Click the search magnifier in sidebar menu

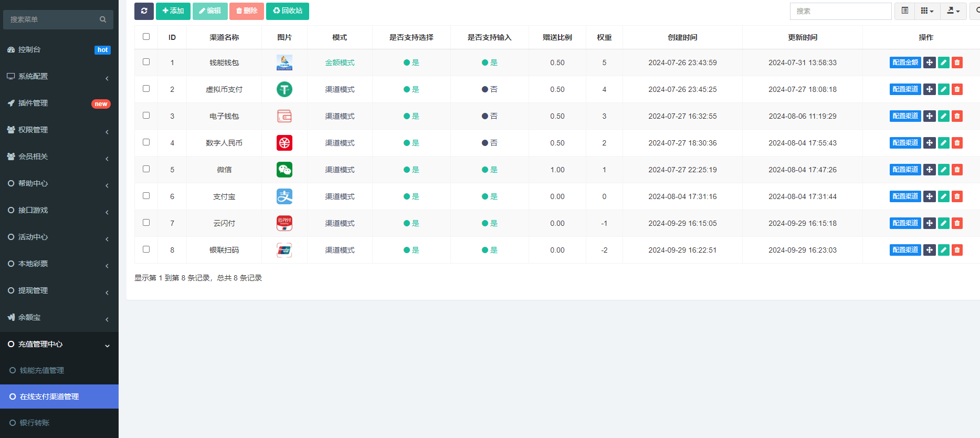[103, 19]
